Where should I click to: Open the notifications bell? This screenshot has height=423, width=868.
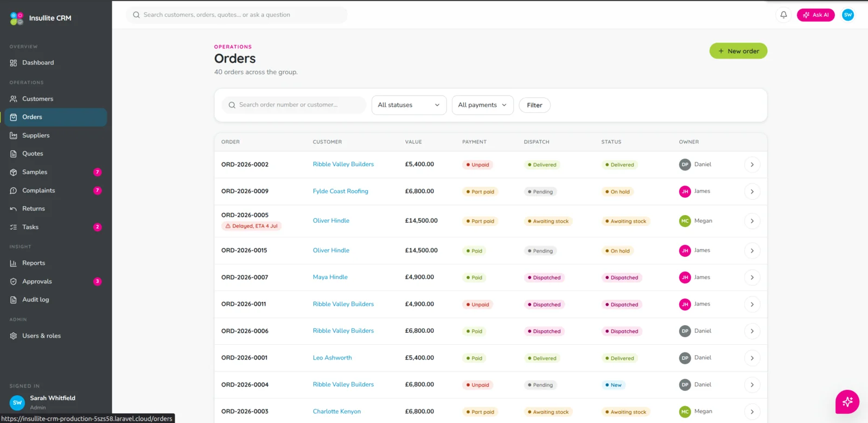[783, 15]
